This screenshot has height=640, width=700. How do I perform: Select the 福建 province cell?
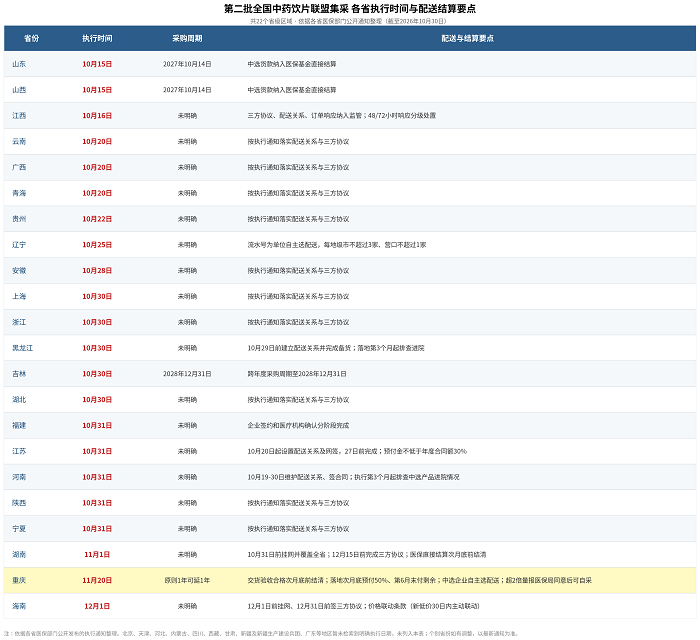(19, 425)
